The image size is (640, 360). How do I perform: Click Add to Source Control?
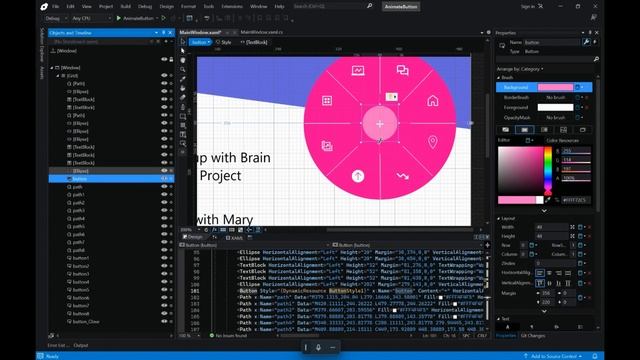(x=553, y=356)
